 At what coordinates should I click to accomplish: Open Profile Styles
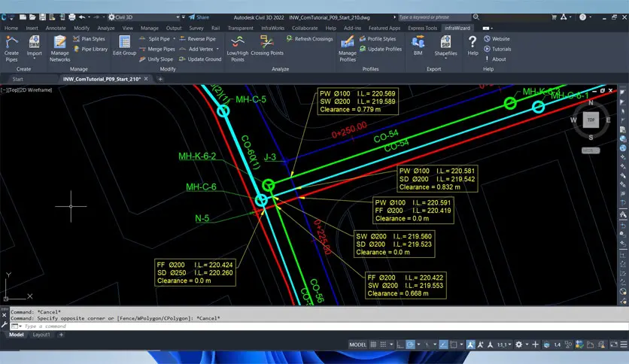coord(378,39)
